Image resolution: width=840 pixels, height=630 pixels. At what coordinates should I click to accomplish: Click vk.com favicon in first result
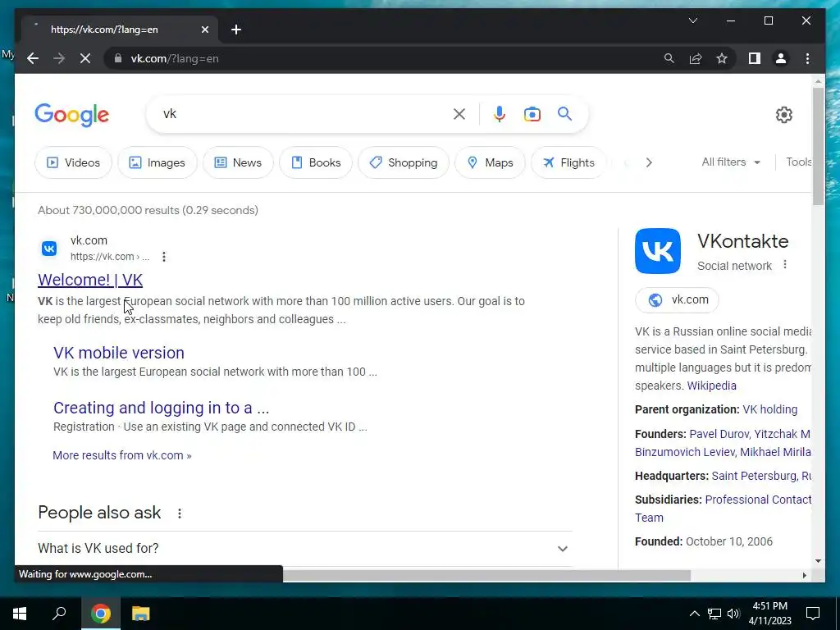(x=49, y=248)
